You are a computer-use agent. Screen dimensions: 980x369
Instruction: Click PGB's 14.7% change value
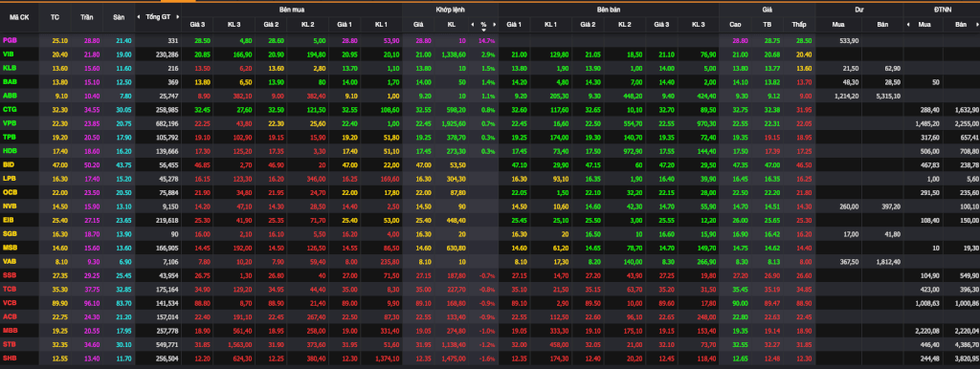point(487,40)
